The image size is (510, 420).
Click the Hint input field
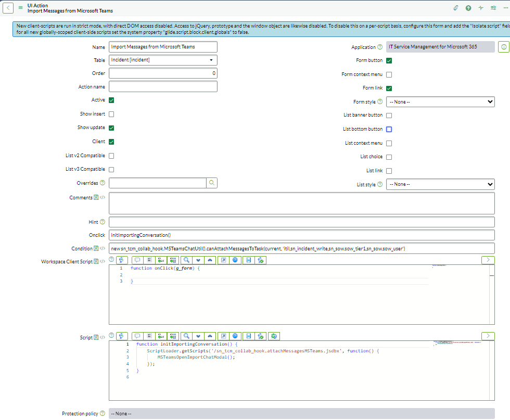click(x=301, y=222)
